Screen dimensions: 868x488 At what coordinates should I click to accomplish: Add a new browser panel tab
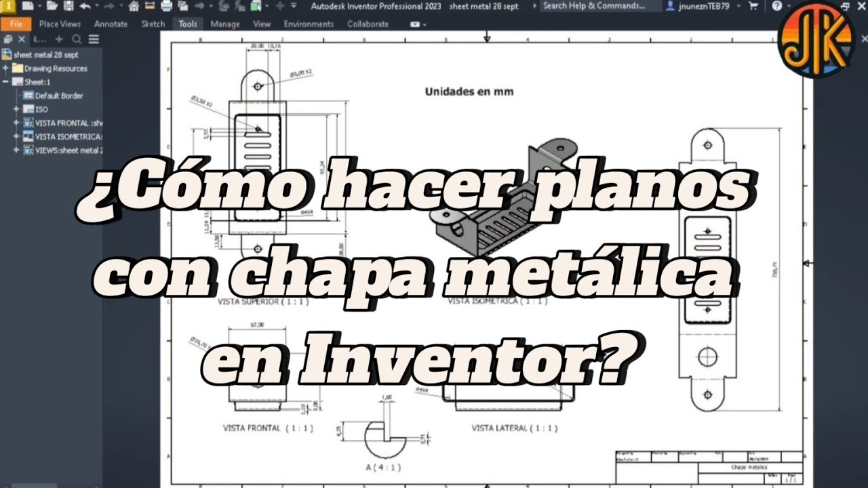59,39
